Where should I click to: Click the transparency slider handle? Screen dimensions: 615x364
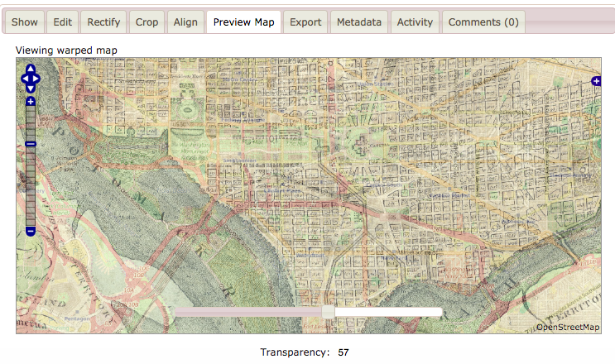click(328, 311)
